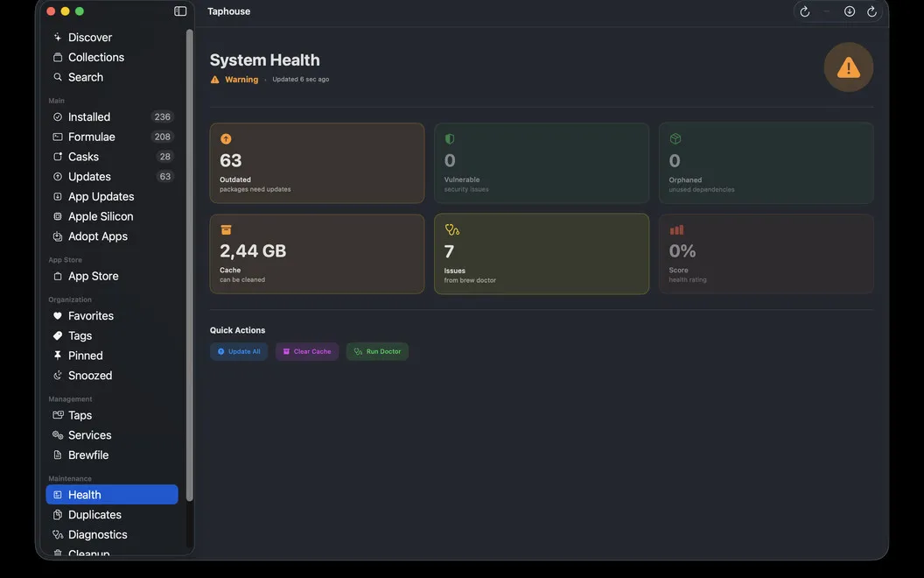Viewport: 924px width, 578px height.
Task: Open the Vulnerable security issues card
Action: coord(542,164)
